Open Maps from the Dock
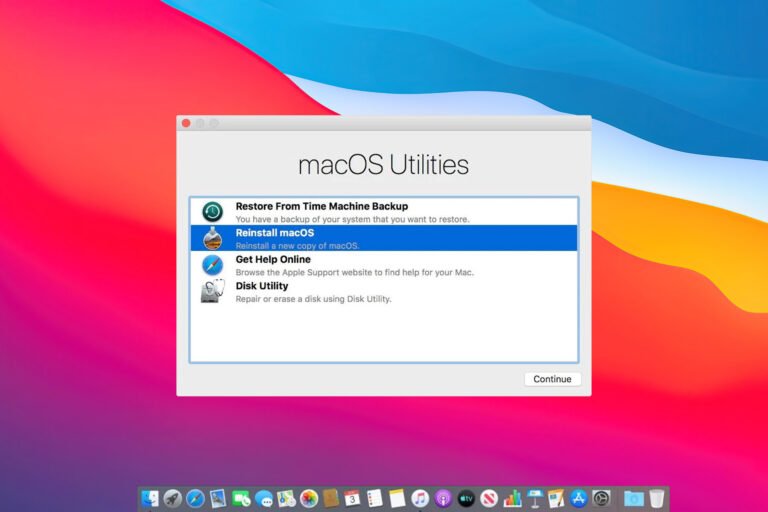The height and width of the screenshot is (512, 768). (286, 499)
